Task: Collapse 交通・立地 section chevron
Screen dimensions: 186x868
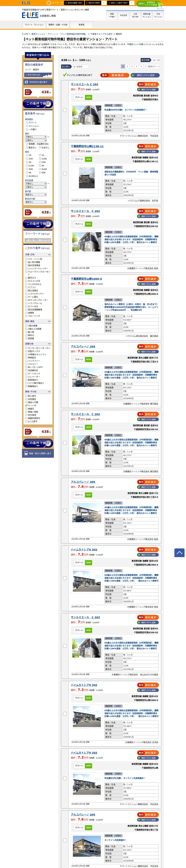Action: pos(49,254)
